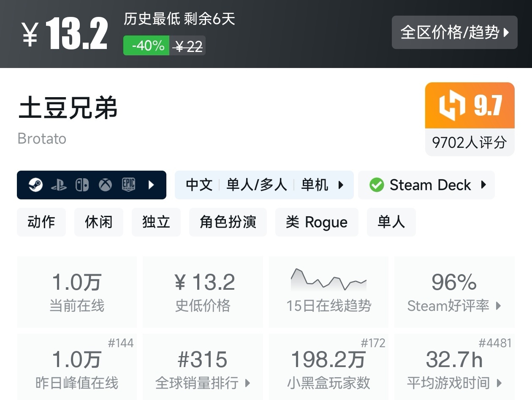The image size is (532, 400).
Task: Switch to the 休闲 tag
Action: (98, 222)
